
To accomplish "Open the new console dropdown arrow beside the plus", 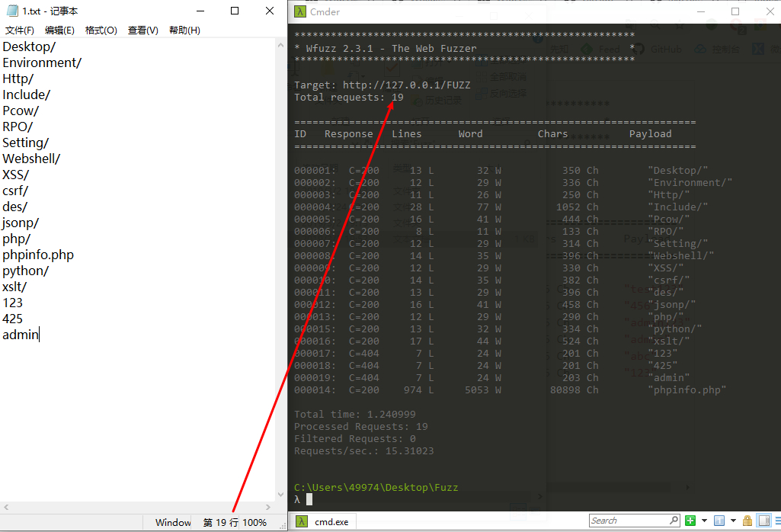I will [704, 521].
